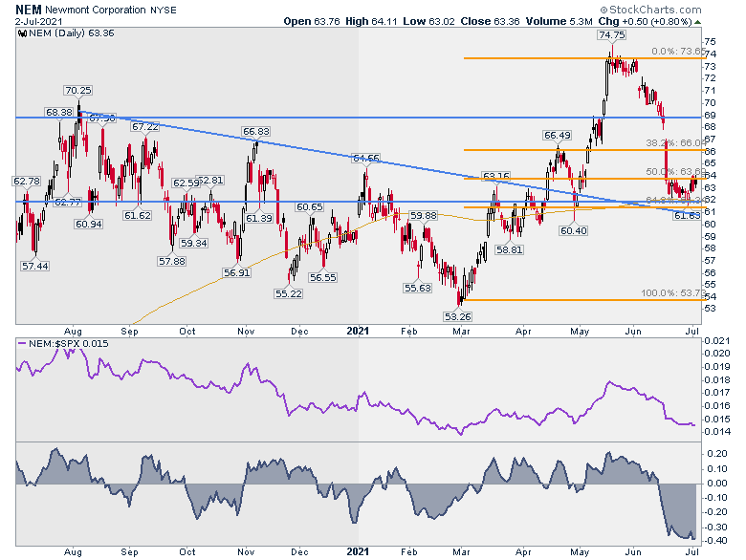Click the 53.26 March low label
This screenshot has width=746, height=560.
point(457,316)
